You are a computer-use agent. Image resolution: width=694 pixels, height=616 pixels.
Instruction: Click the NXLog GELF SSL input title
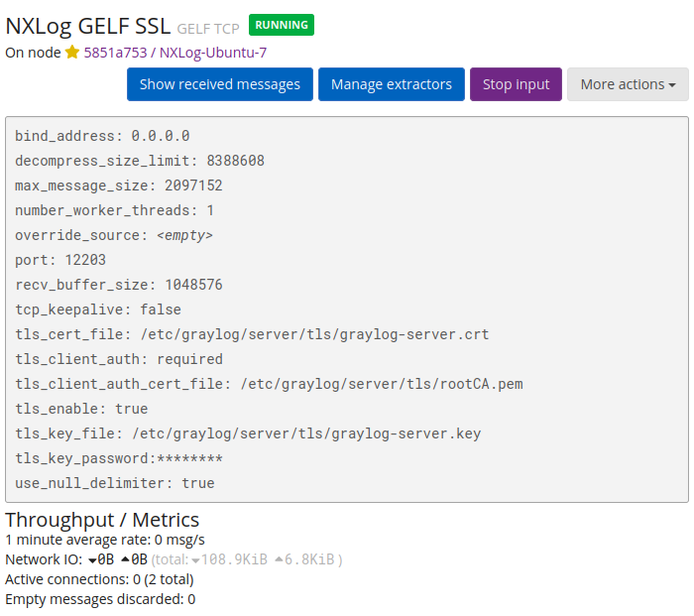pos(88,26)
